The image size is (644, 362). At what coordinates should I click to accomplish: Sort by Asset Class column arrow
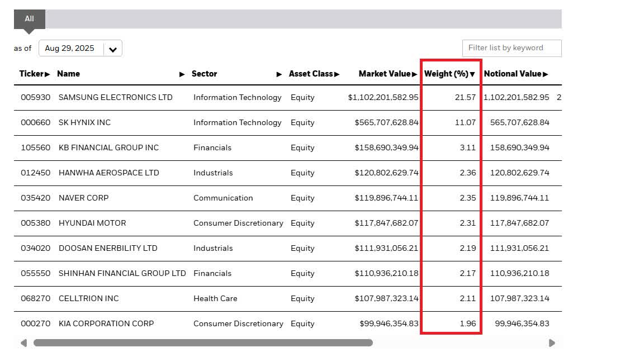[x=337, y=74]
